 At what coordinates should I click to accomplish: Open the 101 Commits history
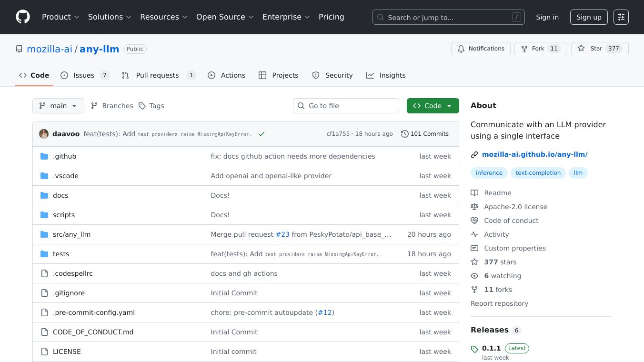pyautogui.click(x=425, y=134)
